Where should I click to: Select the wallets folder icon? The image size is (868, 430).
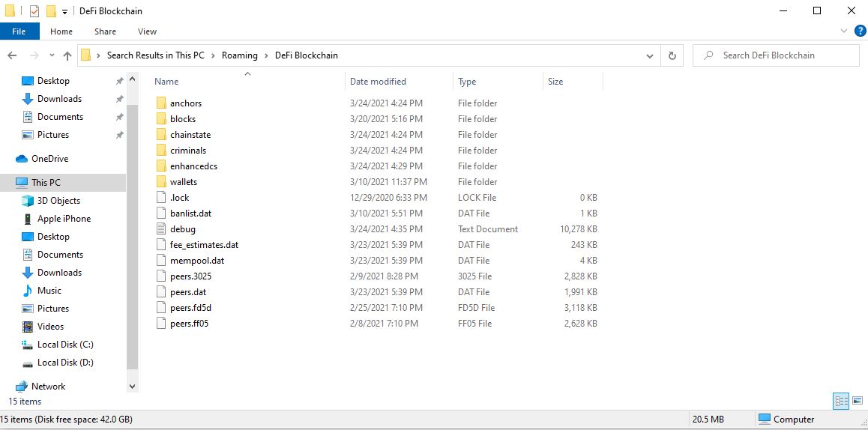point(161,181)
